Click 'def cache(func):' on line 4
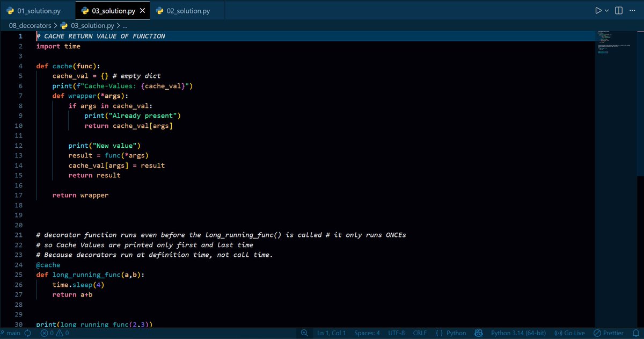Image resolution: width=644 pixels, height=339 pixels. click(68, 66)
